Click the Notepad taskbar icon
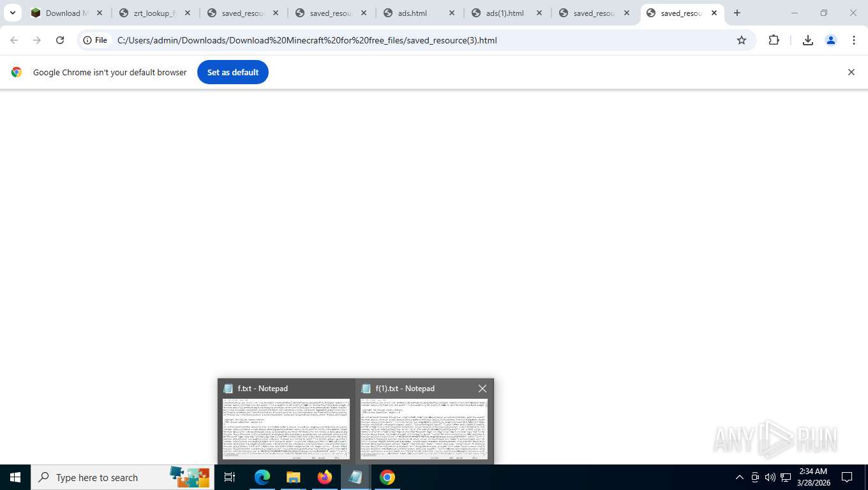The height and width of the screenshot is (490, 868). (355, 477)
